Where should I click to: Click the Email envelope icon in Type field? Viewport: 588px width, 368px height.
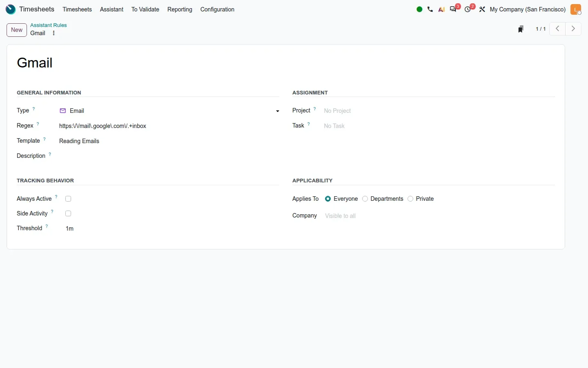[63, 111]
